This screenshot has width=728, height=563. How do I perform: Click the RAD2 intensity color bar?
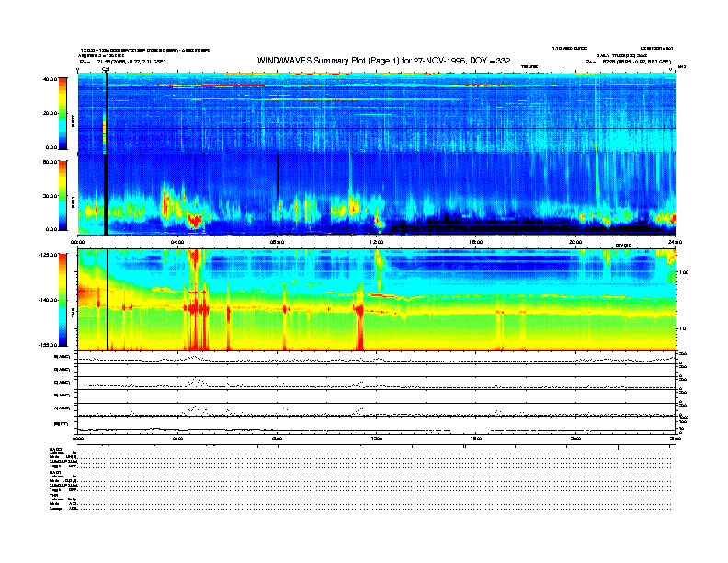63,113
